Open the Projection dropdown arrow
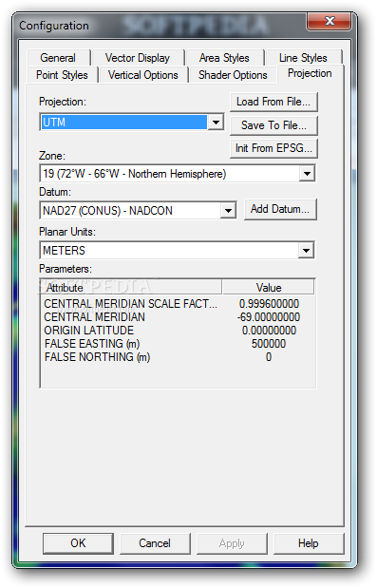The image size is (377, 588). tap(216, 123)
